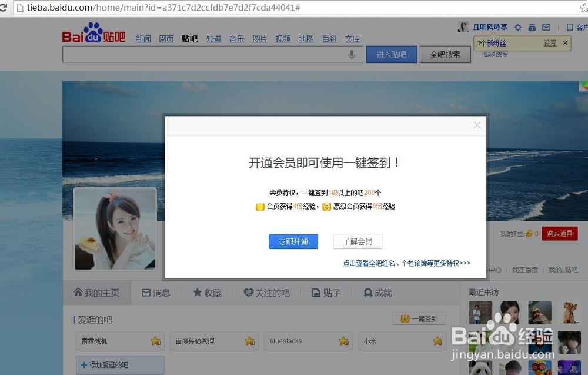
Task: Open 地图 in the top navigation
Action: (306, 39)
